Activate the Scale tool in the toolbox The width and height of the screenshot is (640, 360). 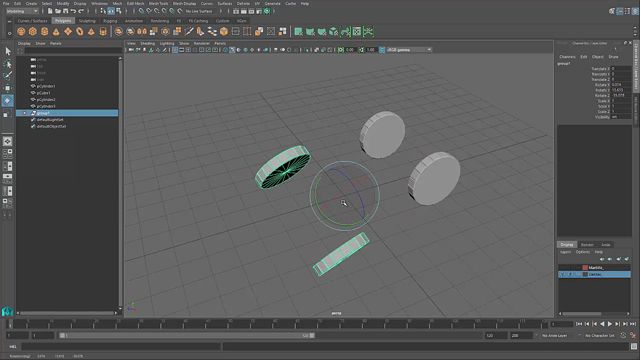7,114
